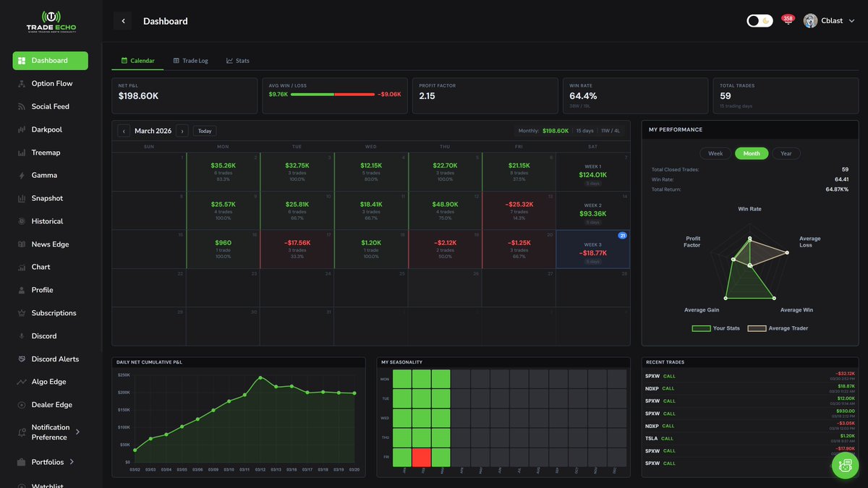Screen dimensions: 868x488
Task: Open Week 1 summary showing $124.01K
Action: [x=593, y=171]
